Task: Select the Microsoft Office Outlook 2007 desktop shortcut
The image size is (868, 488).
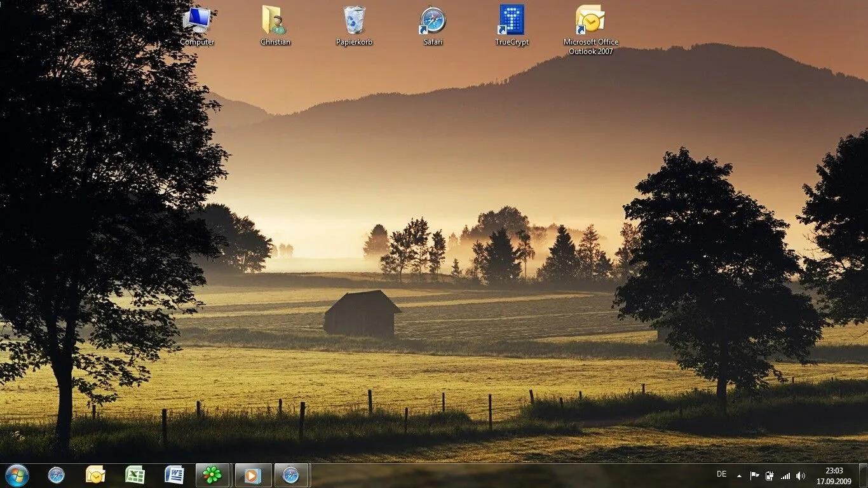Action: point(590,22)
